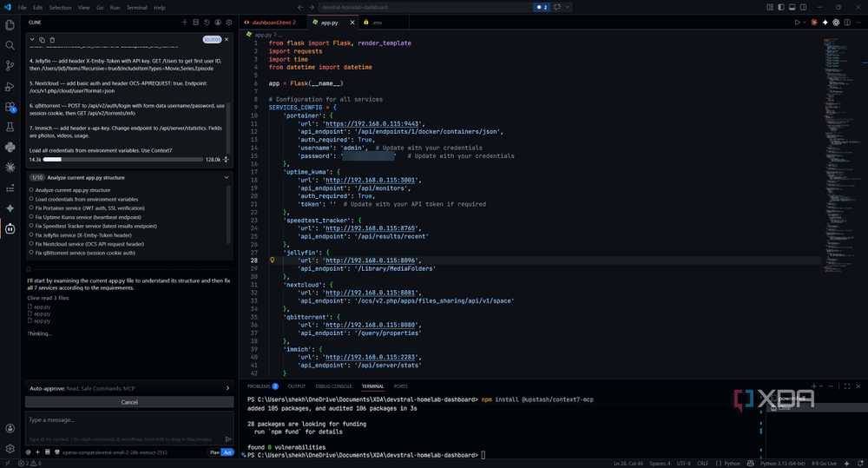This screenshot has width=868, height=468.
Task: Select the DEBUG CONSOLE panel tab
Action: point(334,386)
